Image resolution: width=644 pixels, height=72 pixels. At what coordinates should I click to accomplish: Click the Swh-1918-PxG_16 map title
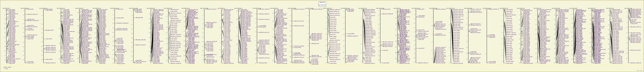point(151,8)
